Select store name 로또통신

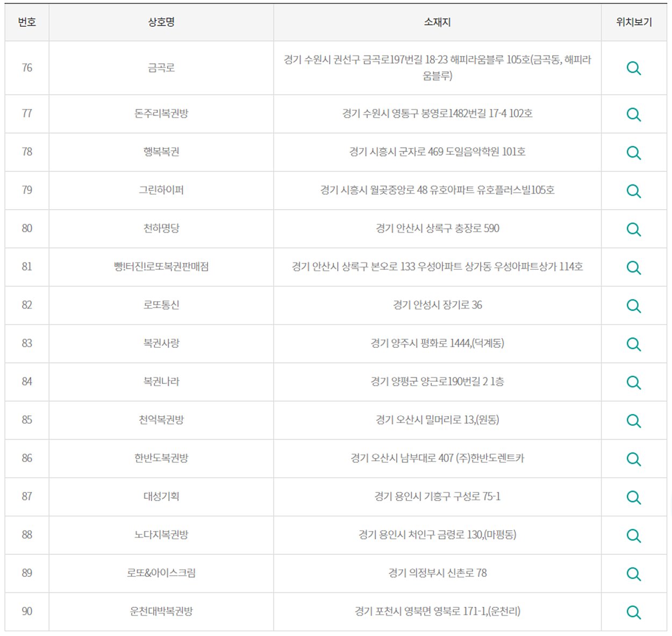pyautogui.click(x=161, y=305)
